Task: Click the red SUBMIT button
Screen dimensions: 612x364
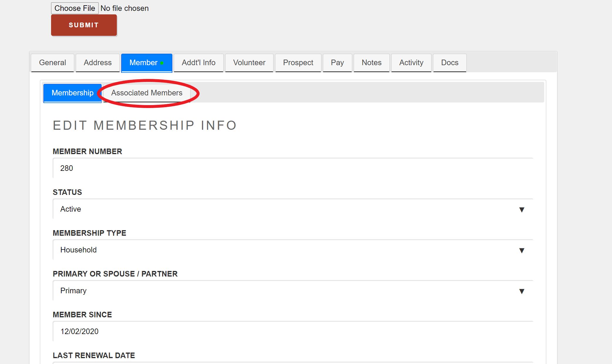Action: (84, 25)
